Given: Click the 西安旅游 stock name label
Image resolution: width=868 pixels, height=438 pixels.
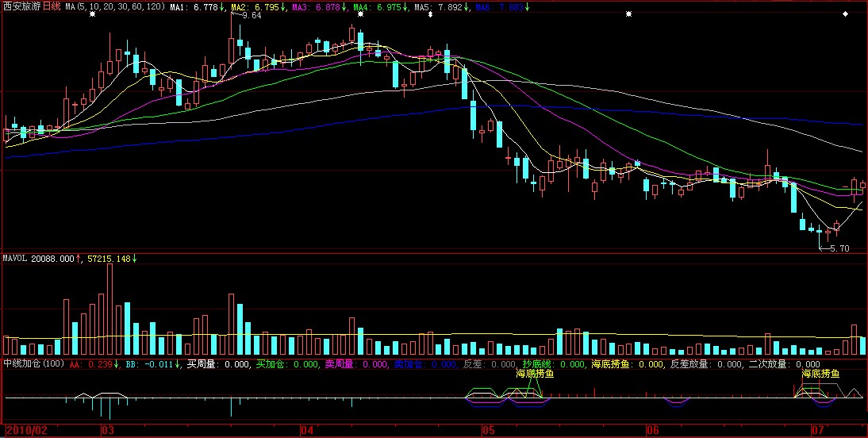Looking at the screenshot, I should [21, 6].
